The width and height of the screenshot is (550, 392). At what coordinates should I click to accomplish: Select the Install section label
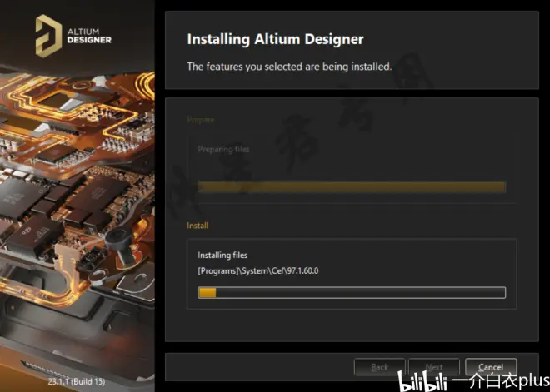tap(197, 226)
